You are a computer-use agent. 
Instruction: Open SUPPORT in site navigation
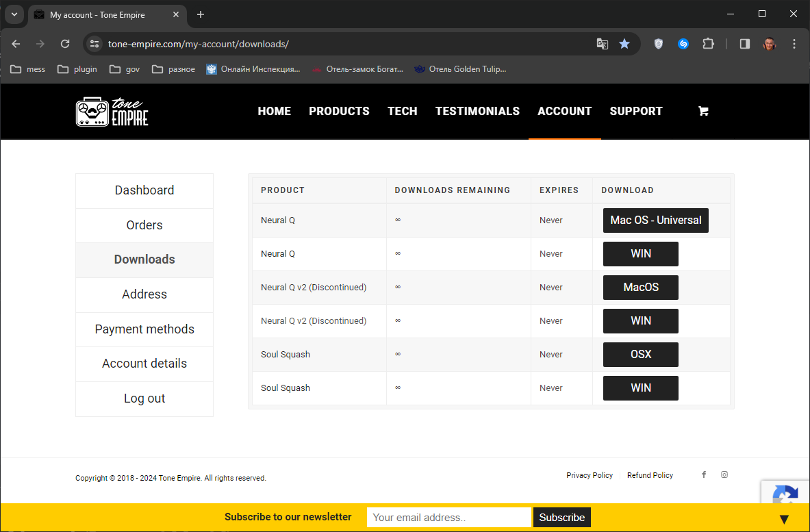pyautogui.click(x=636, y=111)
